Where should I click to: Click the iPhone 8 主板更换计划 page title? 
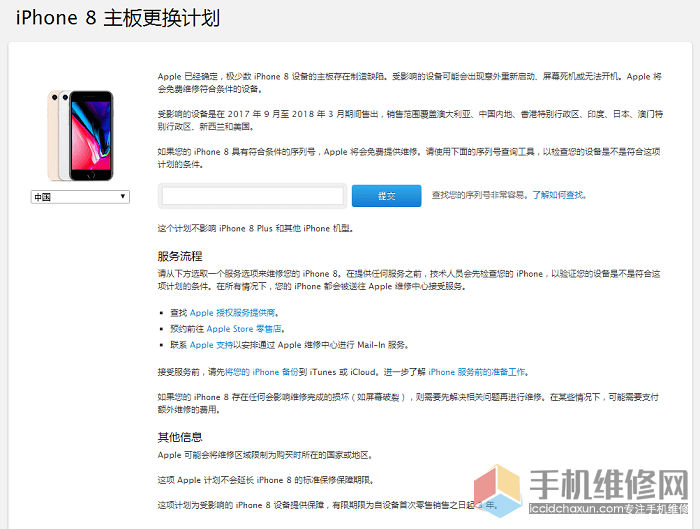point(118,18)
